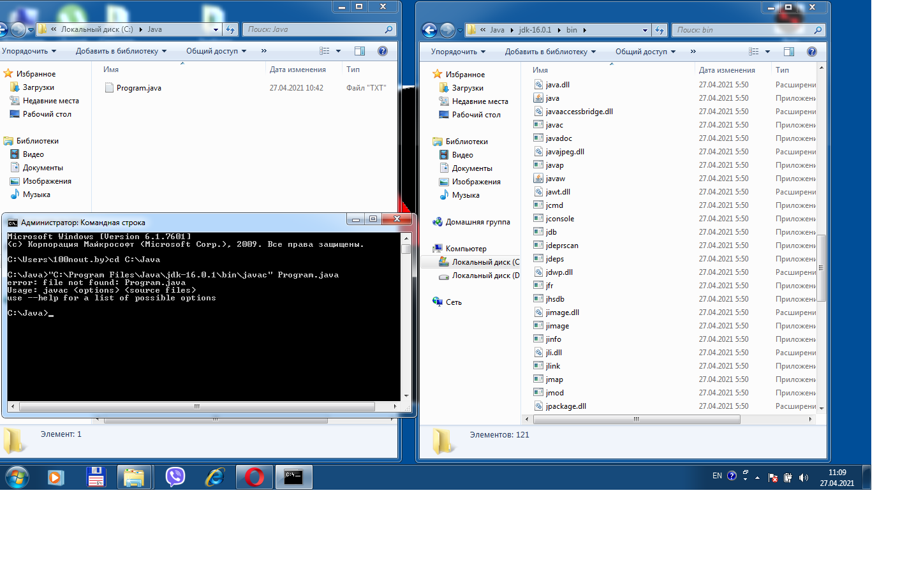Expand address history dropdown in Java window
This screenshot has width=907, height=588.
coord(216,29)
